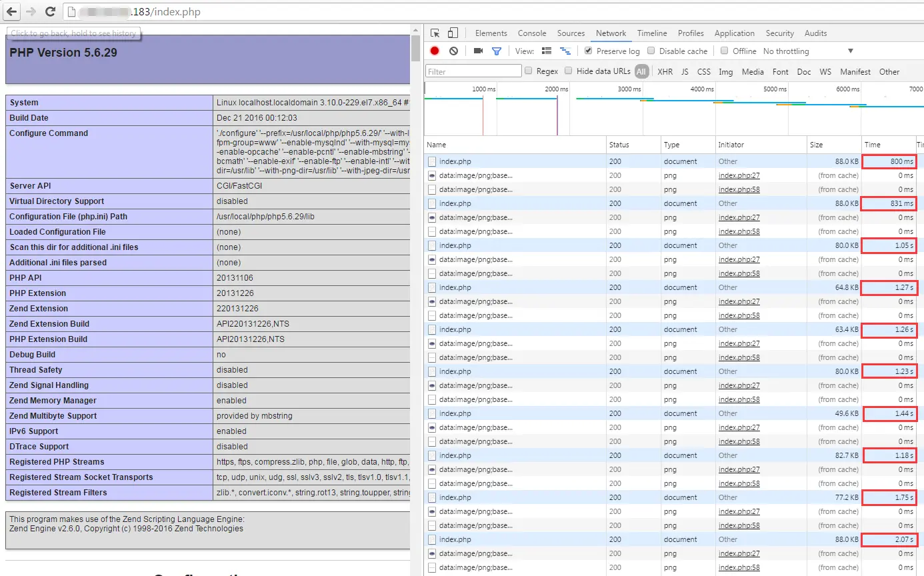
Task: Filter requests by WS
Action: click(825, 71)
